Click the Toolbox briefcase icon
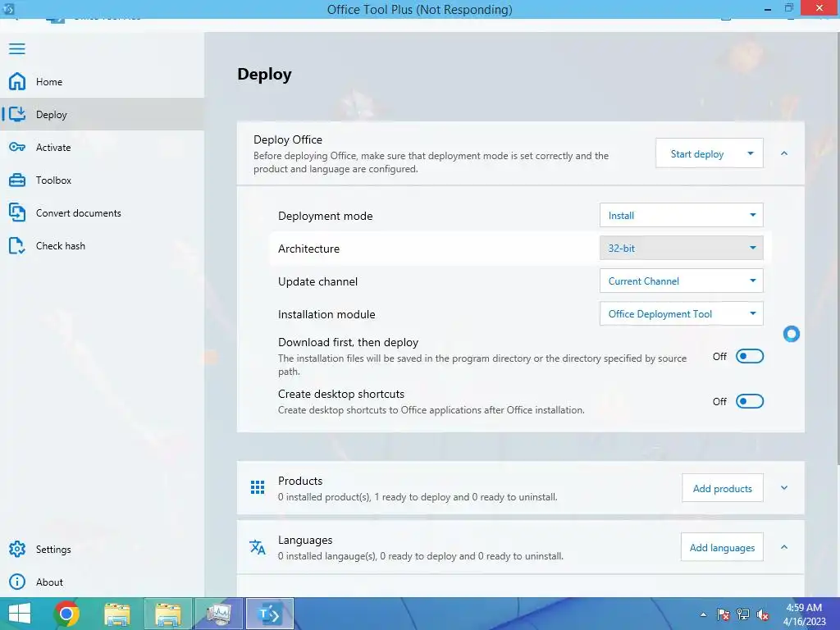Screen dimensions: 840x630 click(17, 180)
